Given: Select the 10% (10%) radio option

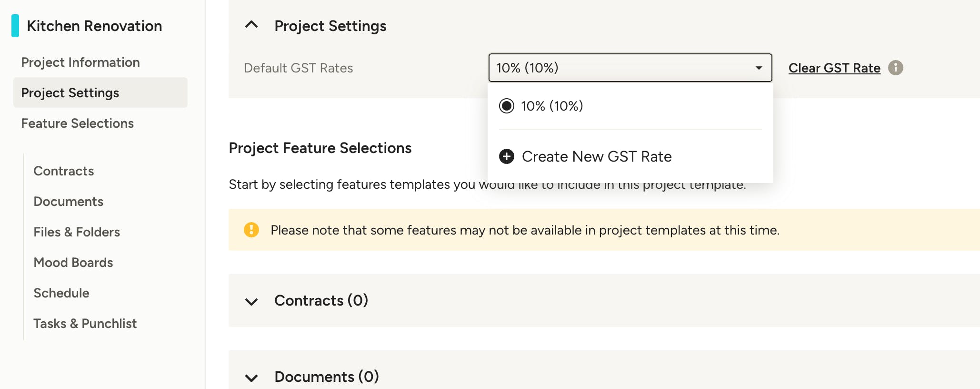Looking at the screenshot, I should (507, 106).
